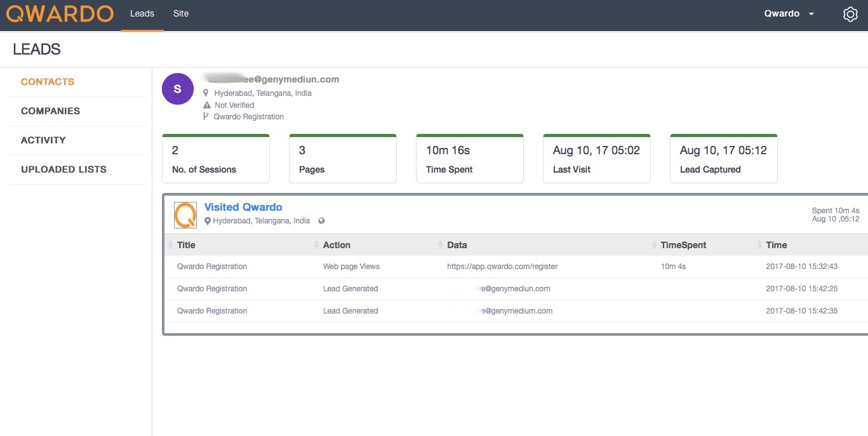Click the Not Verified status text
Image resolution: width=868 pixels, height=436 pixels.
click(x=234, y=105)
